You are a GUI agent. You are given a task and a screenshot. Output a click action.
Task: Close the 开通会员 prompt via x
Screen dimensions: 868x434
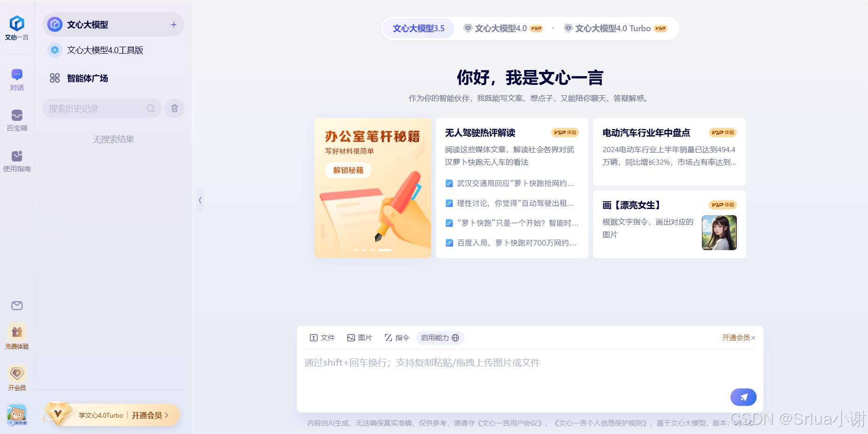pyautogui.click(x=753, y=338)
